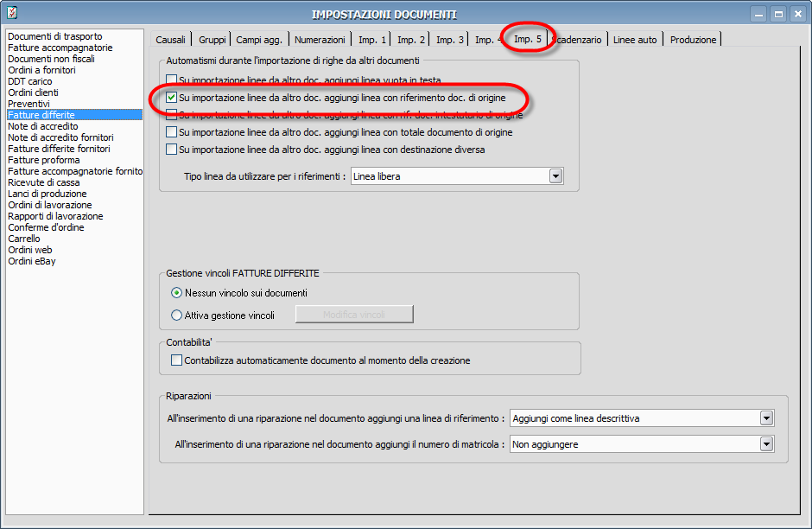Switch to the Imp. 3 tab

pyautogui.click(x=449, y=40)
